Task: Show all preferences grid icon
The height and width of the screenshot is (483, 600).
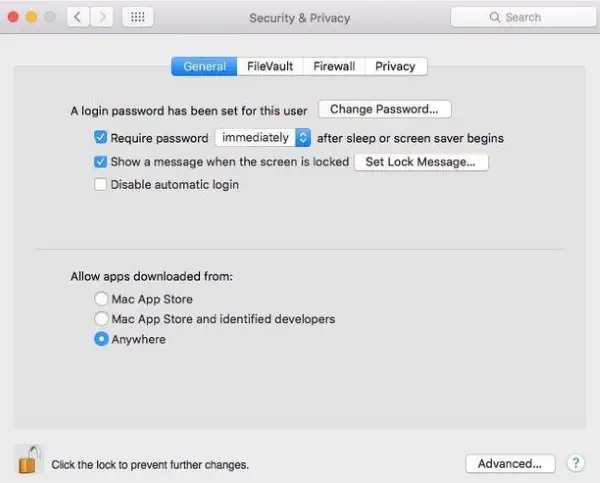Action: click(x=138, y=17)
